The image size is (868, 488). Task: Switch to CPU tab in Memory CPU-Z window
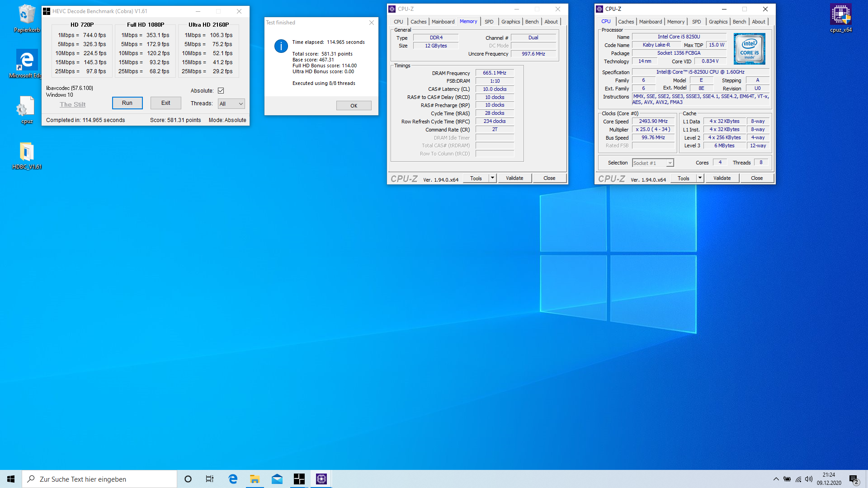coord(398,22)
